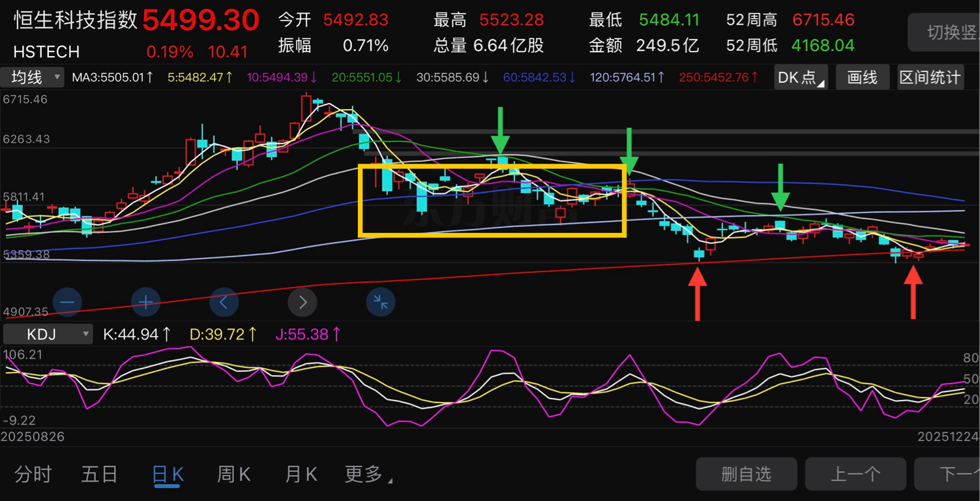Tap the red 250:5452.76 value
This screenshot has width=980, height=501.
(719, 78)
